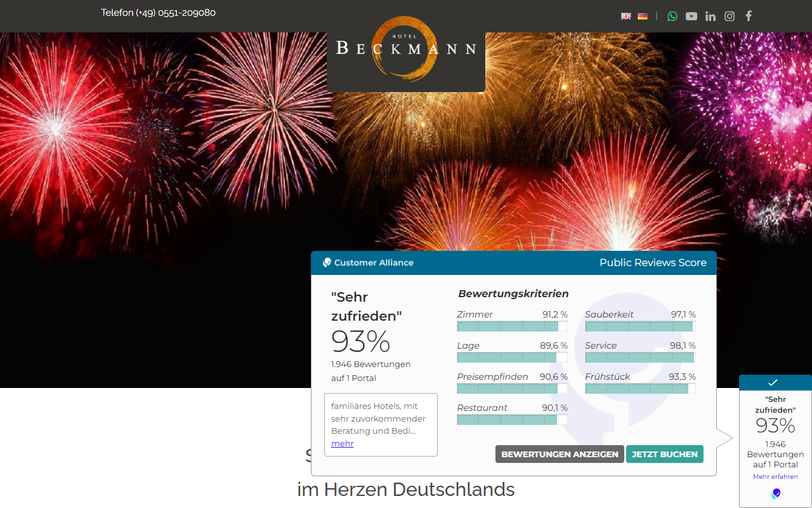Click the review snippet 'familiäres Hotels' box
Image resolution: width=812 pixels, height=508 pixels.
[381, 425]
